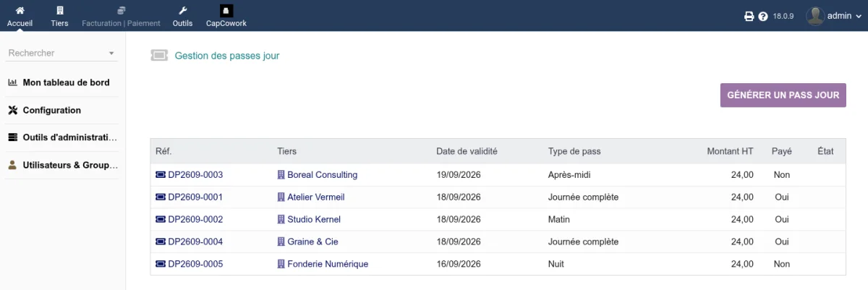Click the Tiers column header
The height and width of the screenshot is (290, 868).
pos(287,151)
